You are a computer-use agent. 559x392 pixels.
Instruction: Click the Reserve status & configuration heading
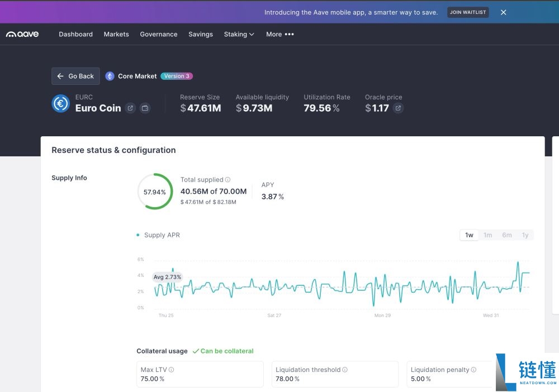pos(113,150)
